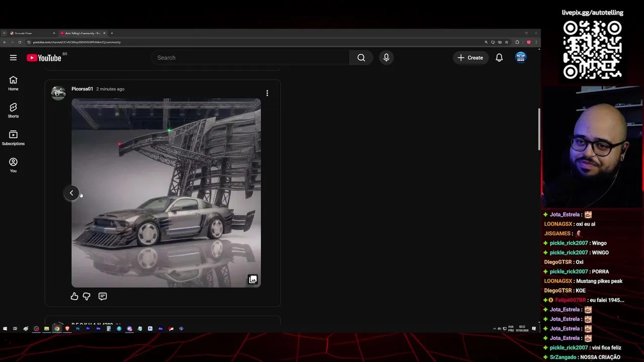The image size is (644, 362).
Task: Close the Formula-Timer tab
Action: click(x=54, y=33)
